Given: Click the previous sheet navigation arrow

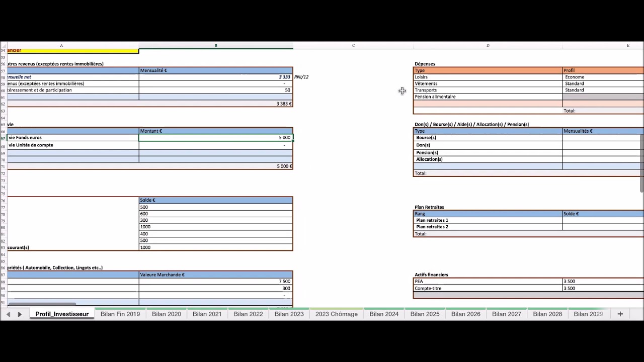Looking at the screenshot, I should (x=8, y=314).
